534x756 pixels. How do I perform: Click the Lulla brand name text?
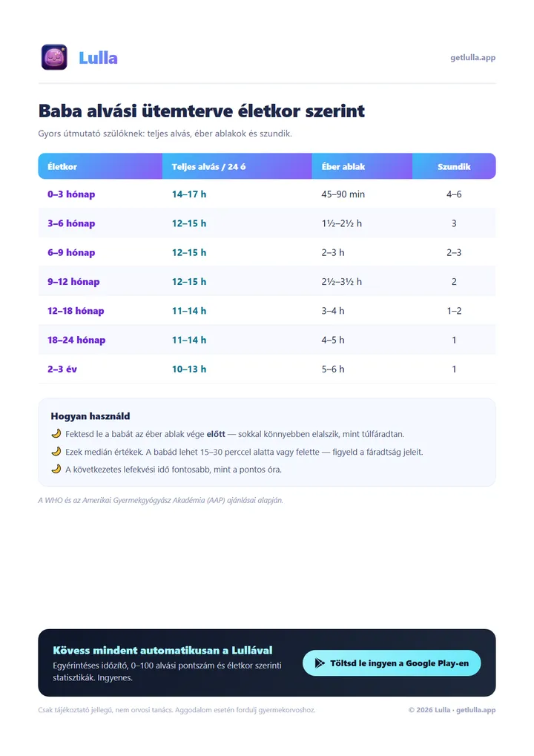[98, 58]
